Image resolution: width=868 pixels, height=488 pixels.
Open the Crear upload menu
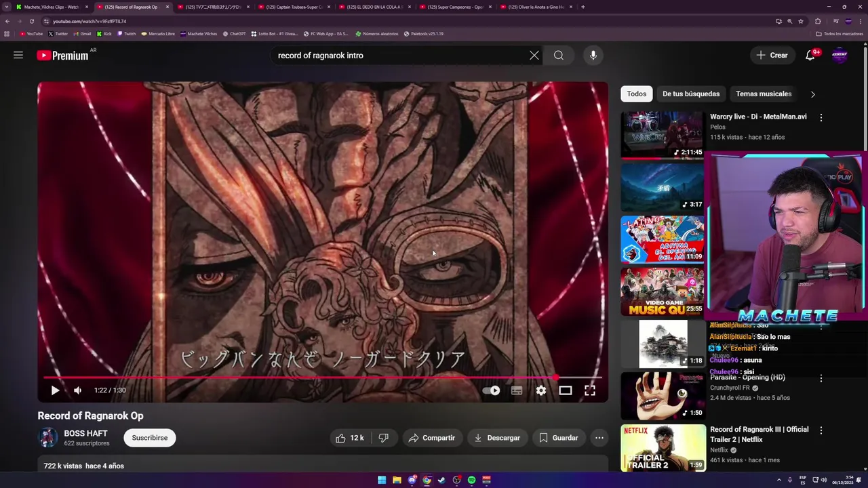[x=772, y=56]
